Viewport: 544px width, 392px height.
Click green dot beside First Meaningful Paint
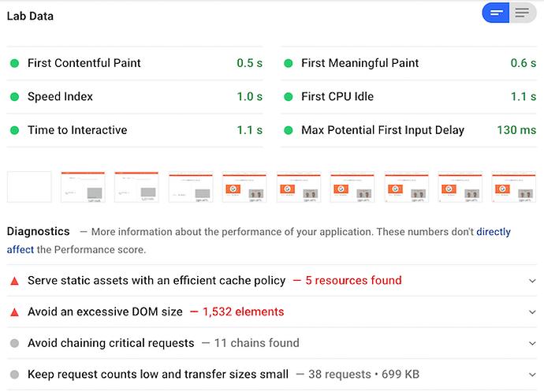[289, 63]
